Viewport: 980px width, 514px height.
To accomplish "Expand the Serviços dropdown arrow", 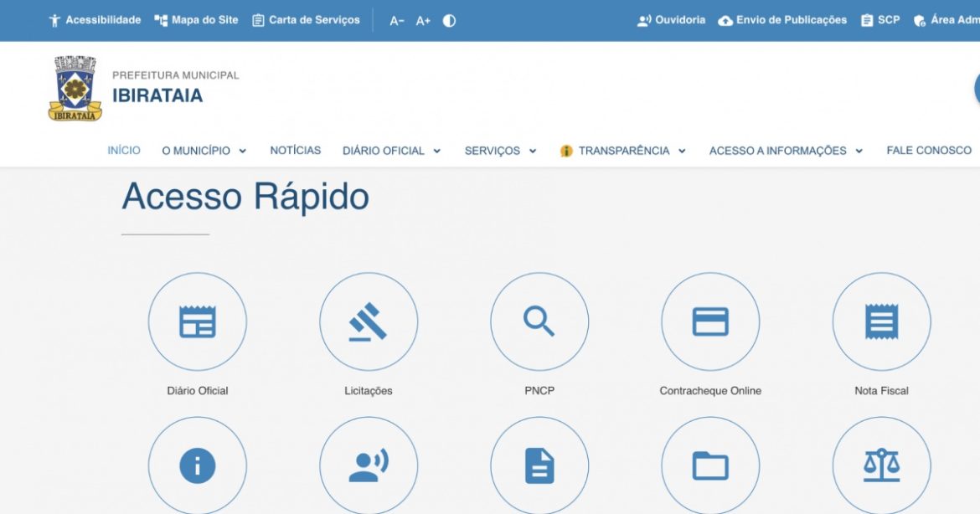I will (x=533, y=152).
